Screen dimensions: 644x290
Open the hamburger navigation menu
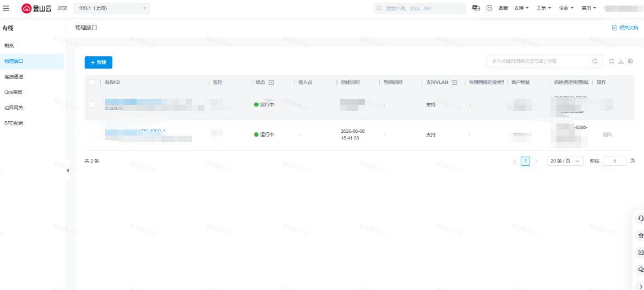coord(6,8)
